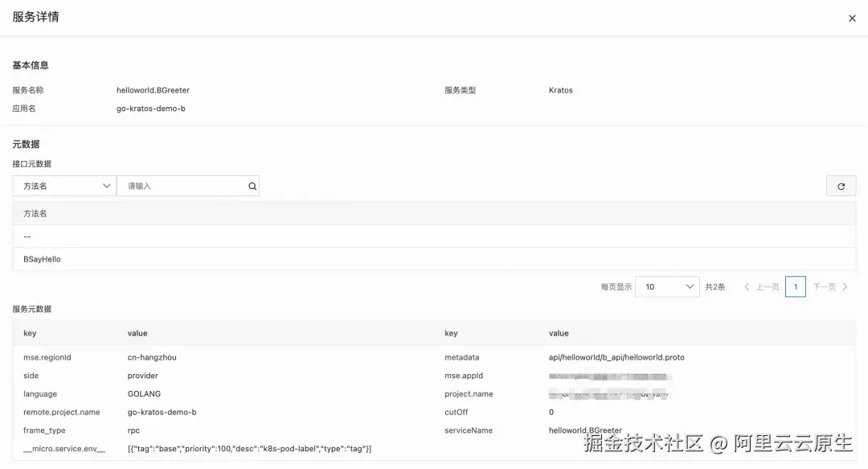Click the 请输入 search input field
Viewport: 868px width, 469px height.
(x=185, y=185)
